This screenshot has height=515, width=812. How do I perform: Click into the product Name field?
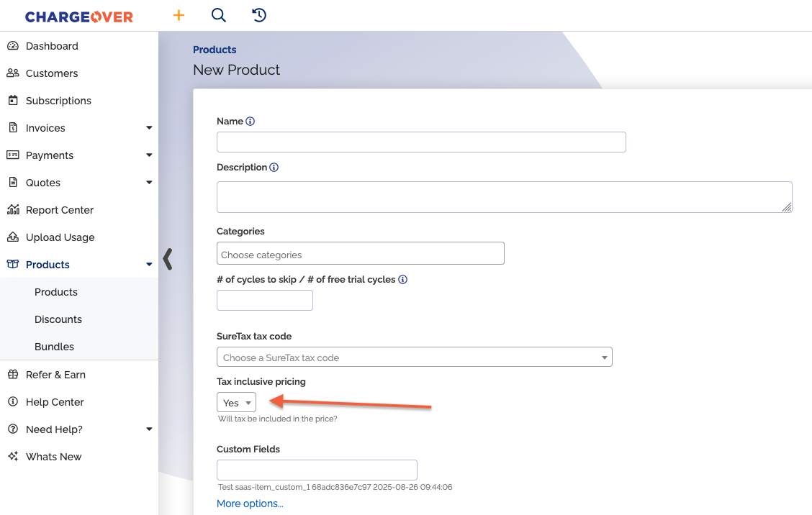[421, 142]
